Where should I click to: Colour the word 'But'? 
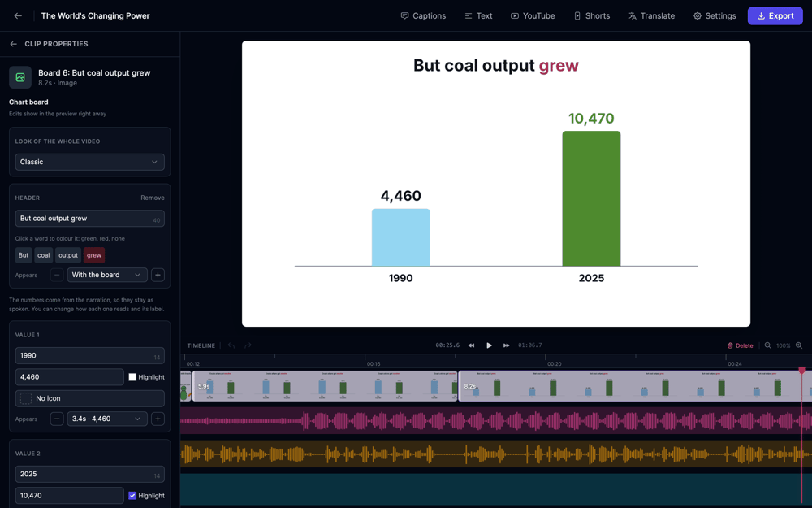[24, 255]
